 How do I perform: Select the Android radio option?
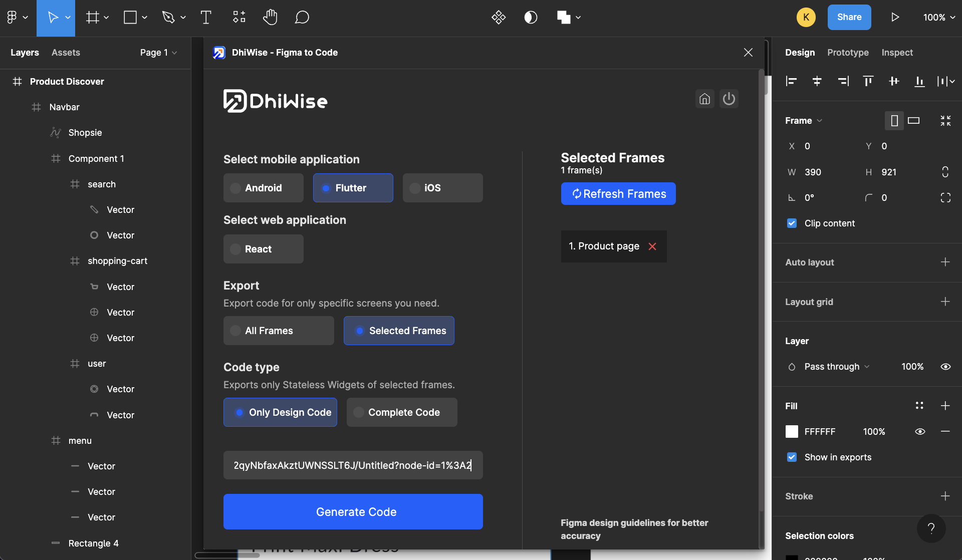(264, 188)
